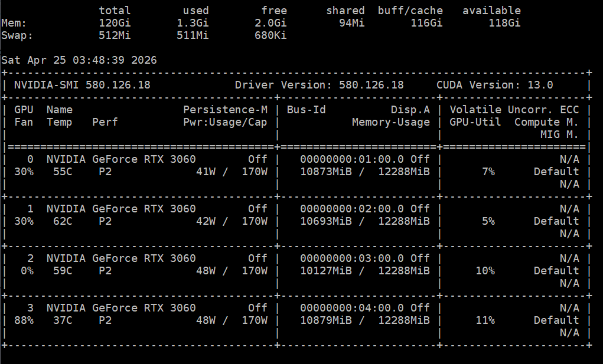Viewport: 603px width, 364px height.
Task: Click the GPU 0 power usage 41W
Action: tap(206, 172)
